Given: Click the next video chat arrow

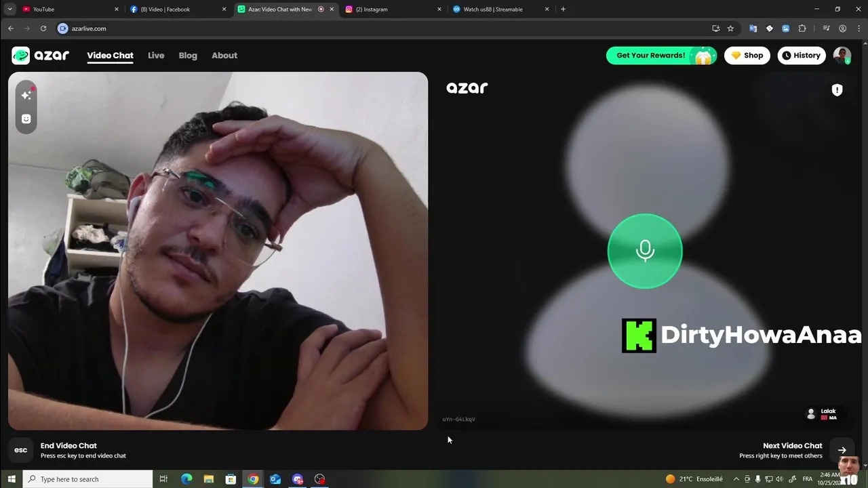Looking at the screenshot, I should click(842, 450).
